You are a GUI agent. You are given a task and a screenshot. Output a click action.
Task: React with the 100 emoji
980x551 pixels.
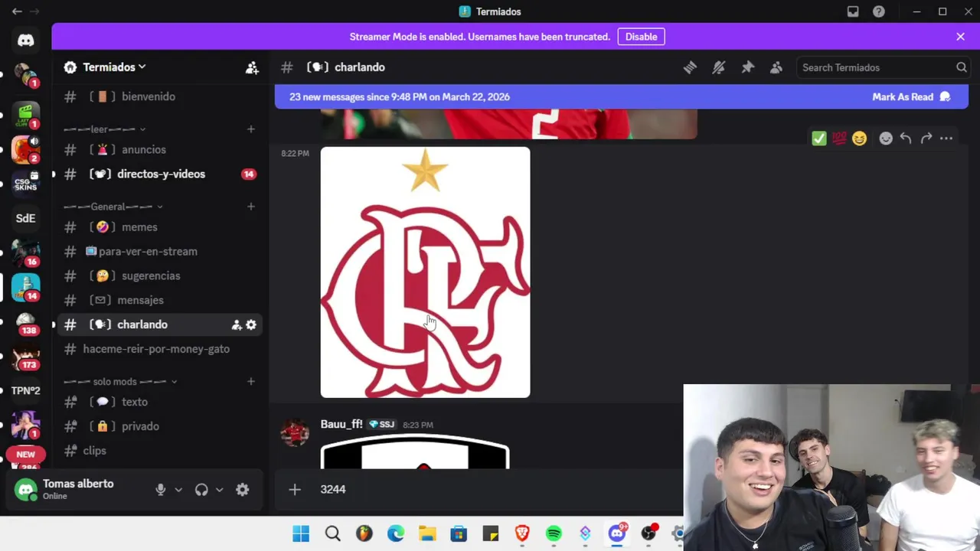tap(839, 139)
